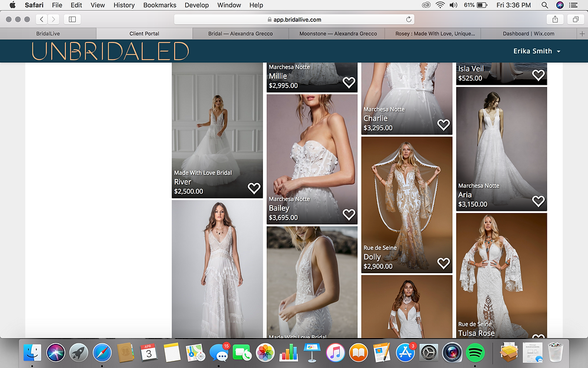
Task: Open the Trash in the Dock
Action: coord(556,352)
